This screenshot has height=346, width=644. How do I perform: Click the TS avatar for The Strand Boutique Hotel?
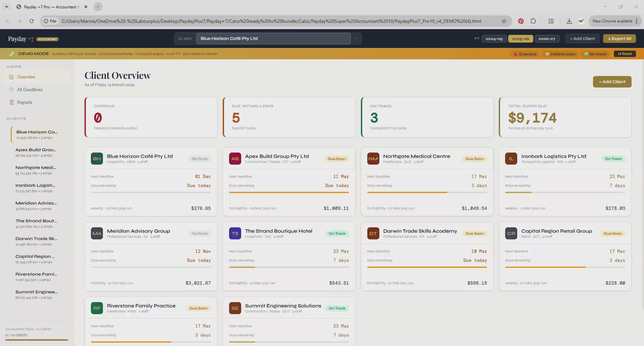[235, 234]
